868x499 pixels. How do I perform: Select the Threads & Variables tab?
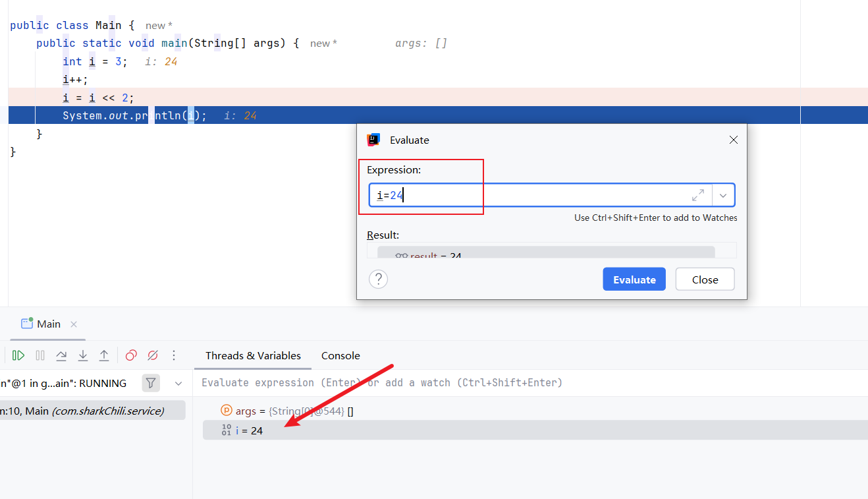tap(253, 355)
